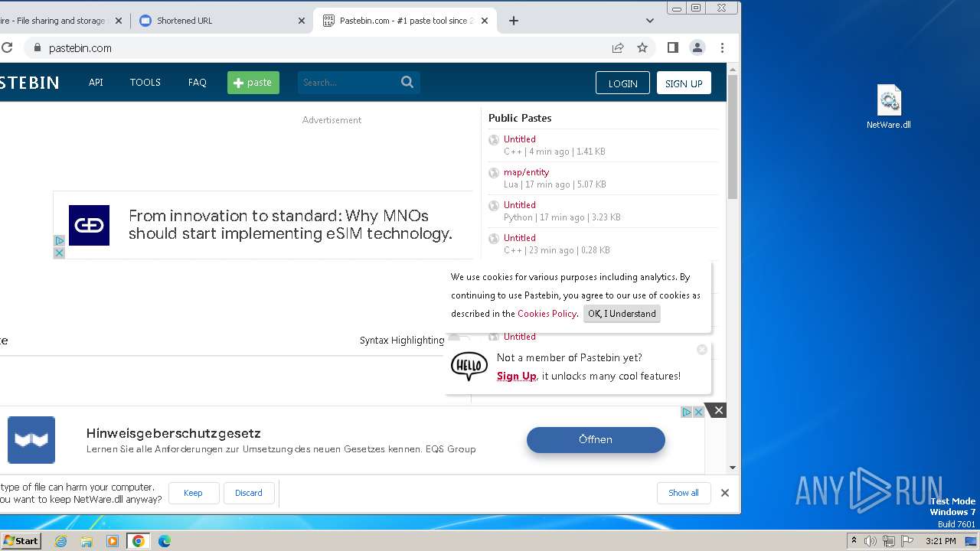980x551 pixels.
Task: Open the Cookies Policy link
Action: tap(547, 314)
